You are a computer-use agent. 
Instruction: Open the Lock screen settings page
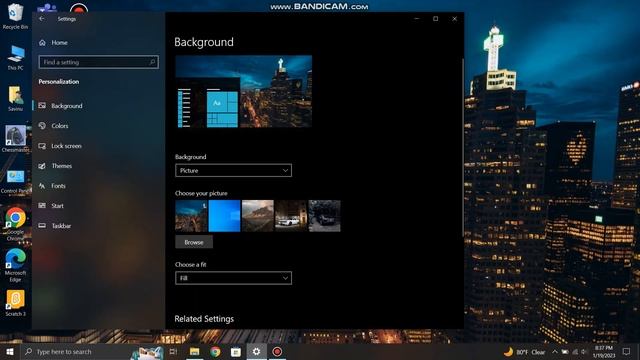tap(98, 146)
